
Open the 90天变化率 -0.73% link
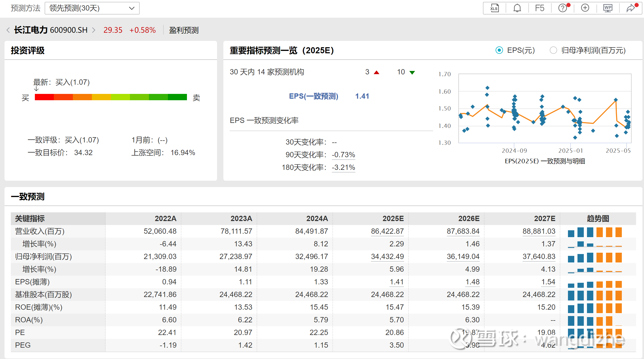tap(343, 155)
